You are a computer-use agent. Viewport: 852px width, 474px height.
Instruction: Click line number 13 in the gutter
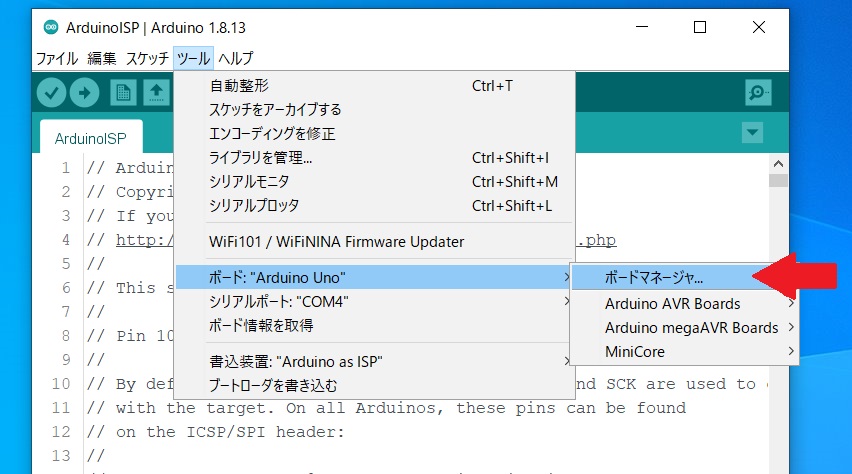(x=61, y=456)
